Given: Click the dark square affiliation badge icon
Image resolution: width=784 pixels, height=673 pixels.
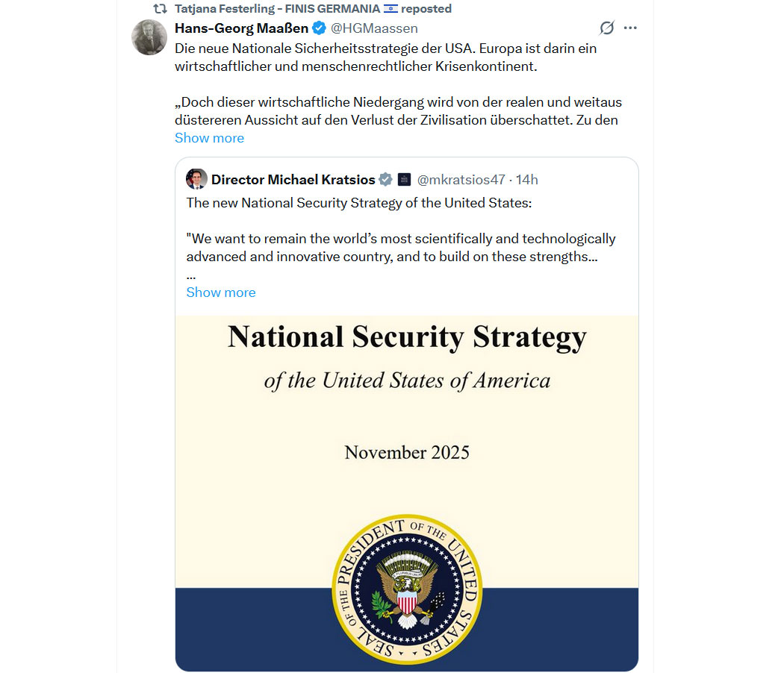Looking at the screenshot, I should [x=404, y=179].
